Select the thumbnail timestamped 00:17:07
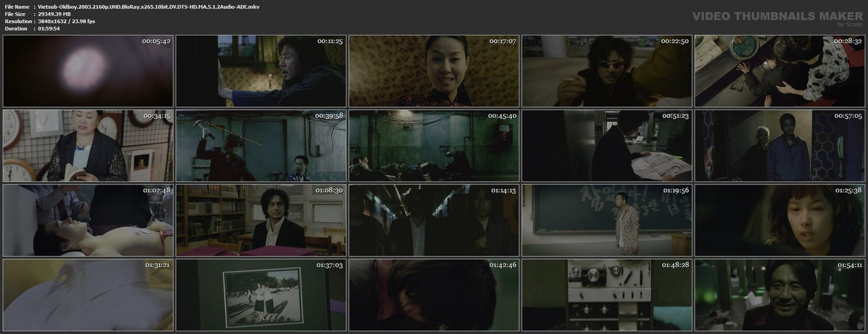Viewport: 868px width, 334px height. [434, 70]
